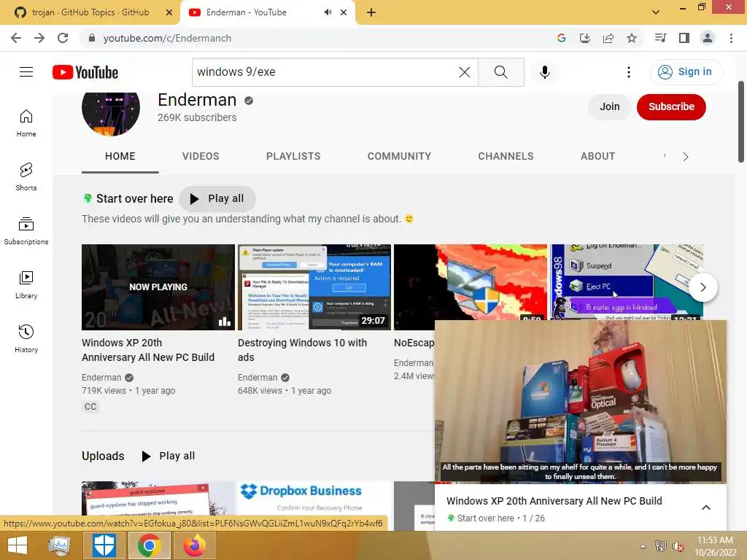Image resolution: width=747 pixels, height=560 pixels.
Task: Click the install/download icon in the address bar
Action: (x=585, y=38)
